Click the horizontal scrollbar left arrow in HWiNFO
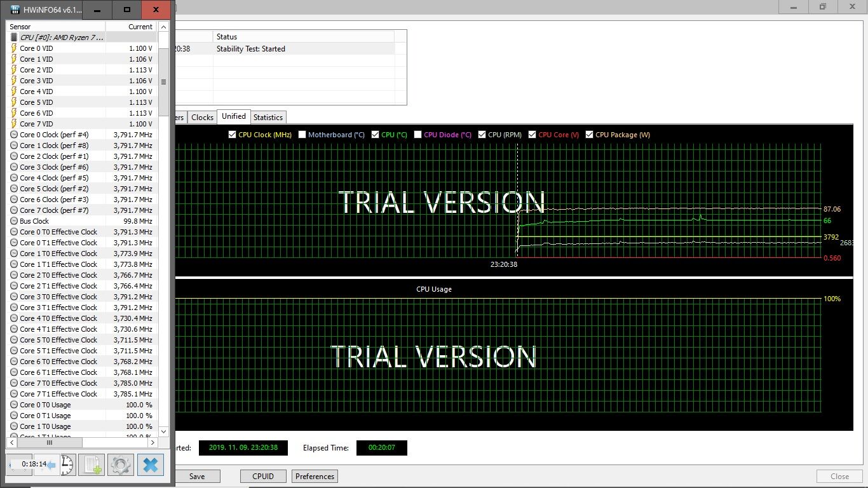The image size is (868, 488). [x=12, y=442]
